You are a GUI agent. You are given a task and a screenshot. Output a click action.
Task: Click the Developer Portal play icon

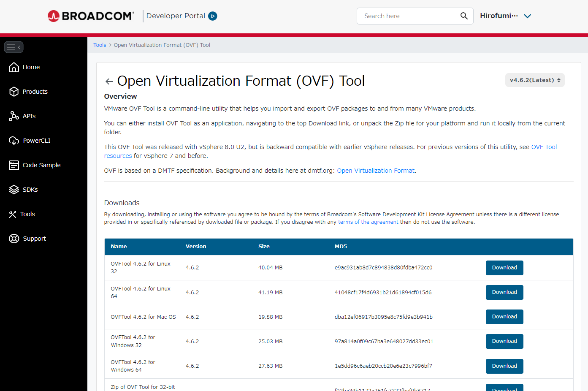tap(213, 16)
